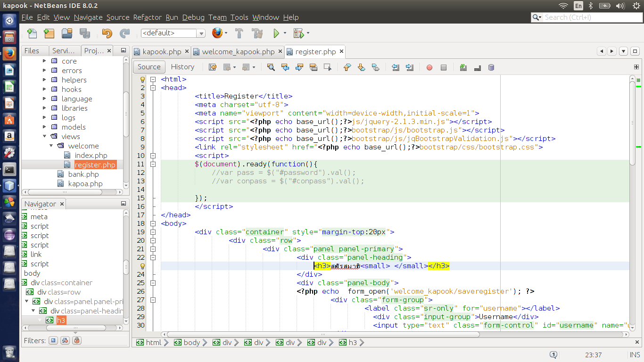Image resolution: width=644 pixels, height=362 pixels.
Task: Click Find Next Occurrence icon
Action: pyautogui.click(x=299, y=67)
